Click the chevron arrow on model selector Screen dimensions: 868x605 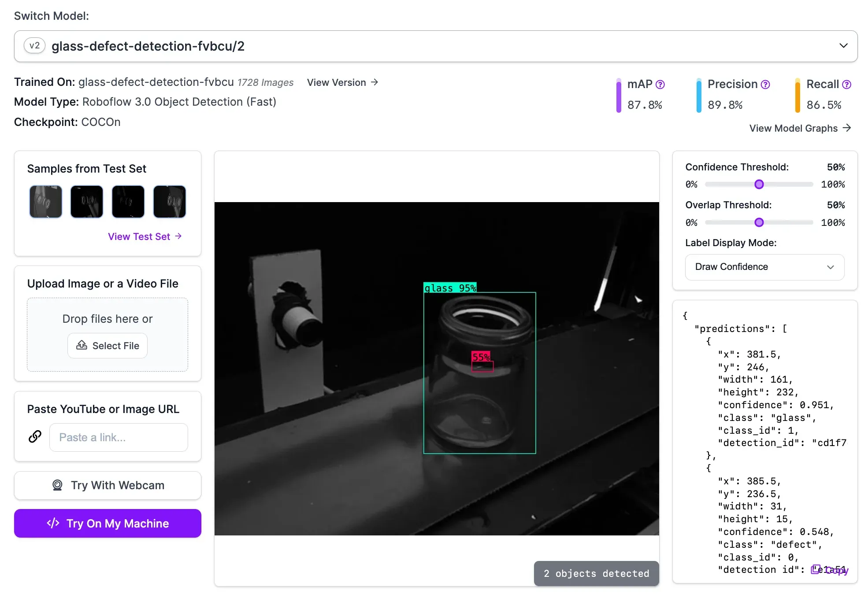[x=843, y=46]
